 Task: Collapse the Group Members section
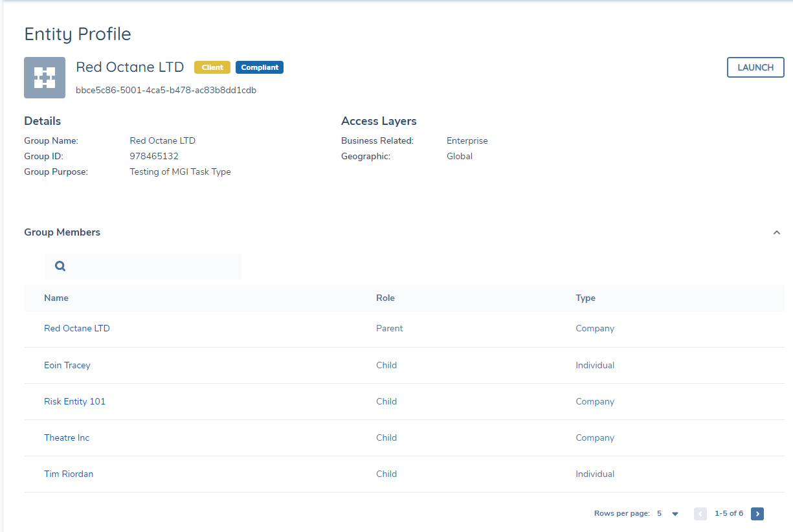[x=777, y=233]
